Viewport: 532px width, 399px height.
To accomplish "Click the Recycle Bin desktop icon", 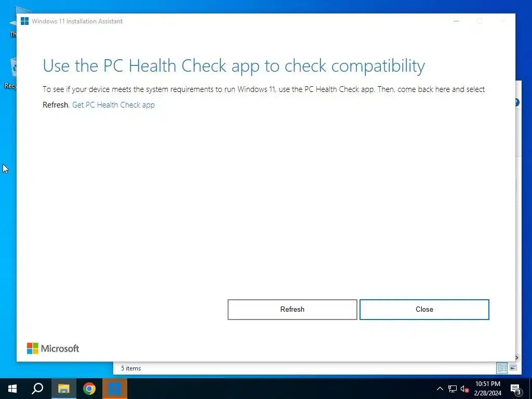I will tap(12, 73).
